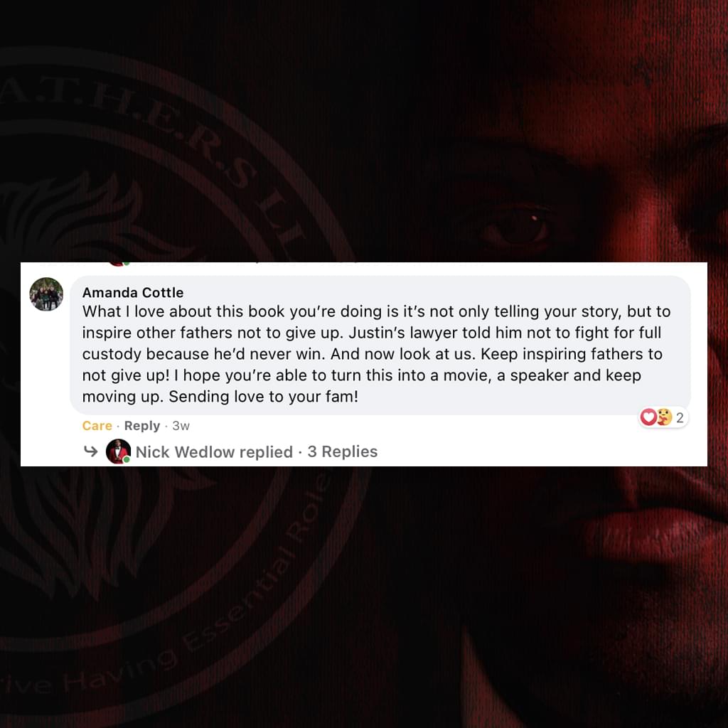This screenshot has width=728, height=728.
Task: Click the heart Love reaction icon
Action: [x=648, y=417]
